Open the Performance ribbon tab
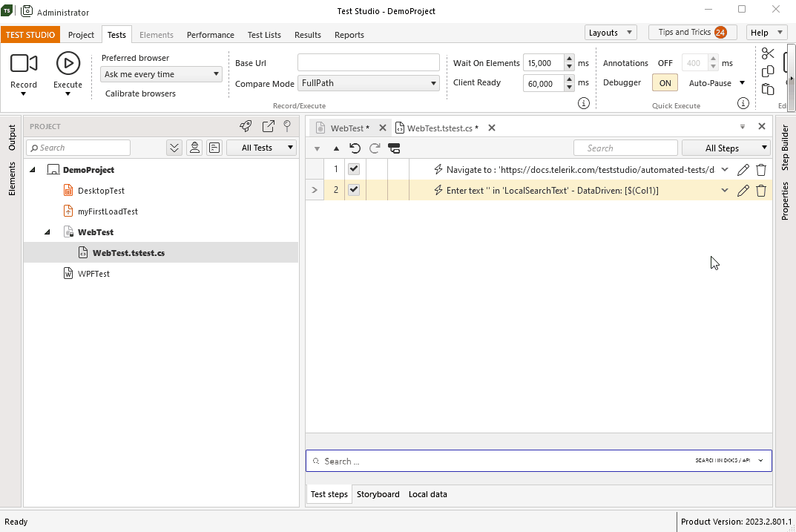796x532 pixels. [x=210, y=35]
